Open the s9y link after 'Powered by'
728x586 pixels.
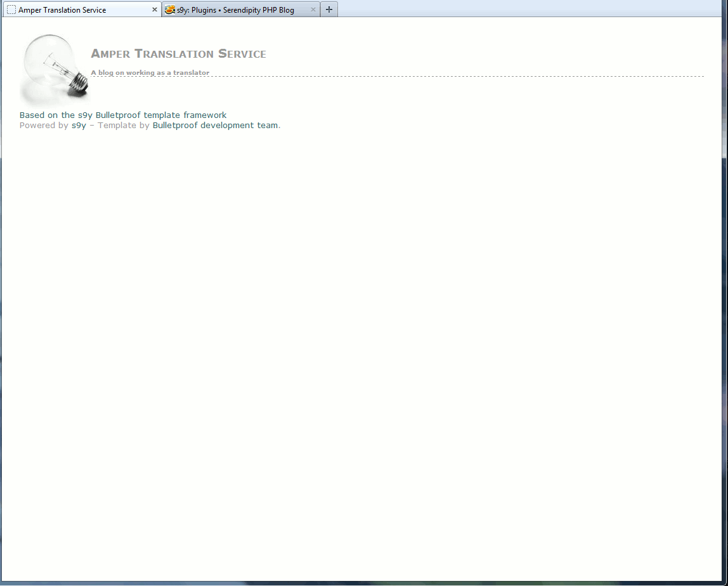click(79, 126)
